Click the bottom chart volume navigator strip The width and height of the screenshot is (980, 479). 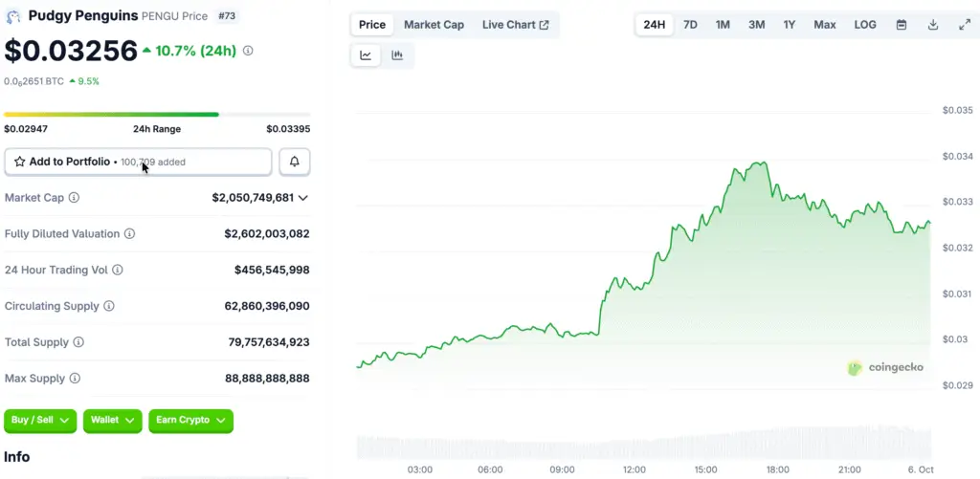(643, 446)
